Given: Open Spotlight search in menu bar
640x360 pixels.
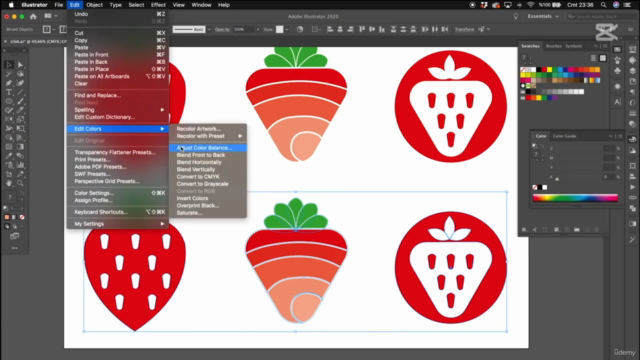Looking at the screenshot, I should click(x=603, y=5).
